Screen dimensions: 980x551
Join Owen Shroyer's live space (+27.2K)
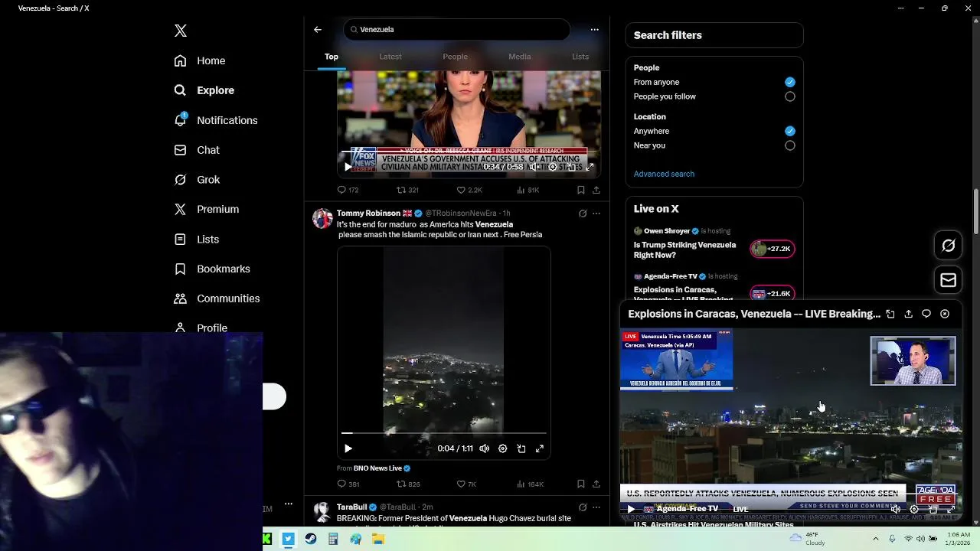(x=772, y=249)
